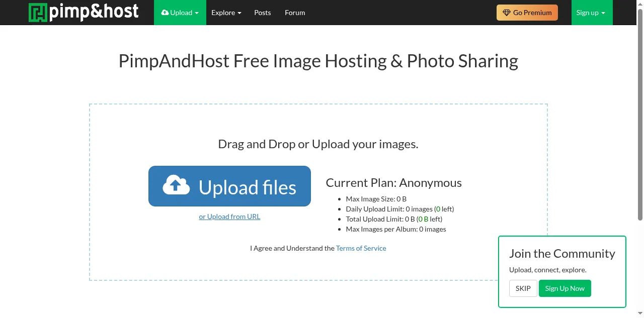The image size is (644, 318).
Task: Click the Go Premium button
Action: click(x=527, y=13)
